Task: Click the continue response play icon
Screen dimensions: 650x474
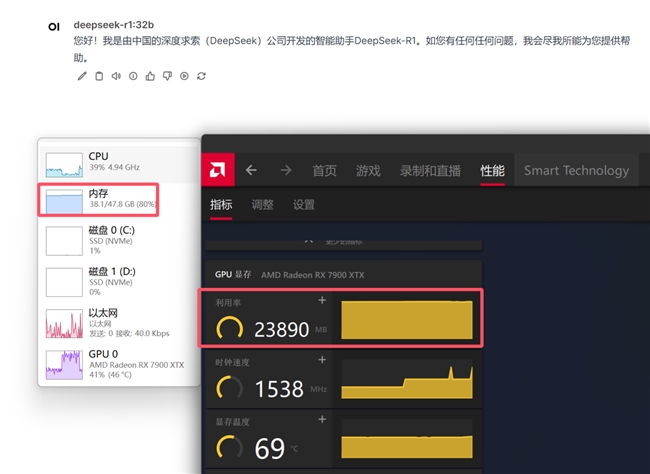Action: [x=184, y=76]
